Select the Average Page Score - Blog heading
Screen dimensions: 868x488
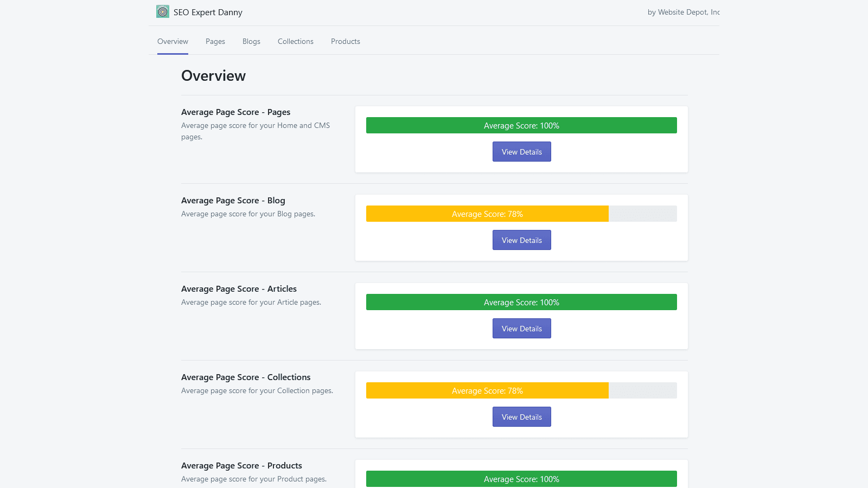coord(233,200)
